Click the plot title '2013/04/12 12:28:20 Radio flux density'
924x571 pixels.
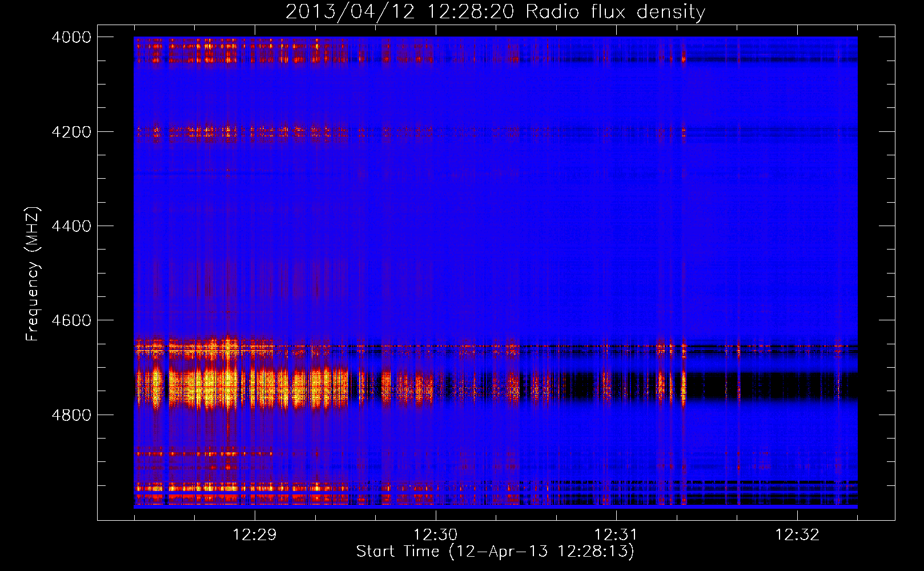point(495,12)
